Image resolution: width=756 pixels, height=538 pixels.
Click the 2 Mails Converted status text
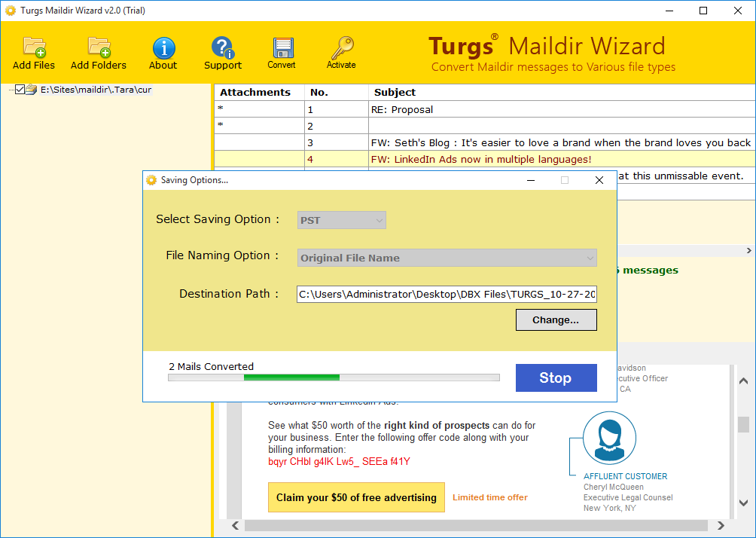click(x=211, y=367)
